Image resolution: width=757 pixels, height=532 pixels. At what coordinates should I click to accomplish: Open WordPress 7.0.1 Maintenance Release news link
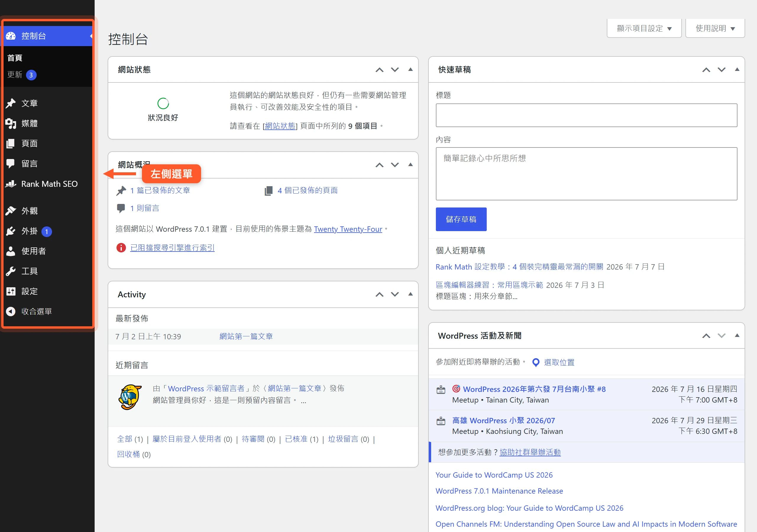(x=499, y=491)
